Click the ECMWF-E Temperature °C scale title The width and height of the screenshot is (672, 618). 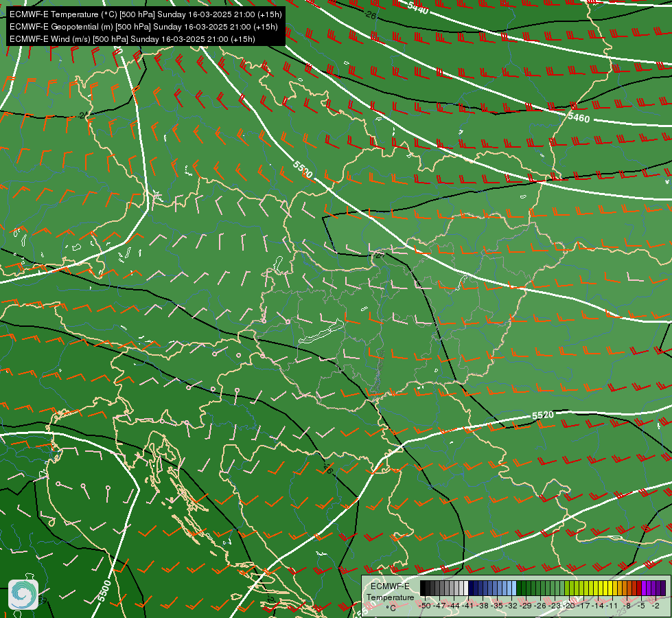click(391, 597)
